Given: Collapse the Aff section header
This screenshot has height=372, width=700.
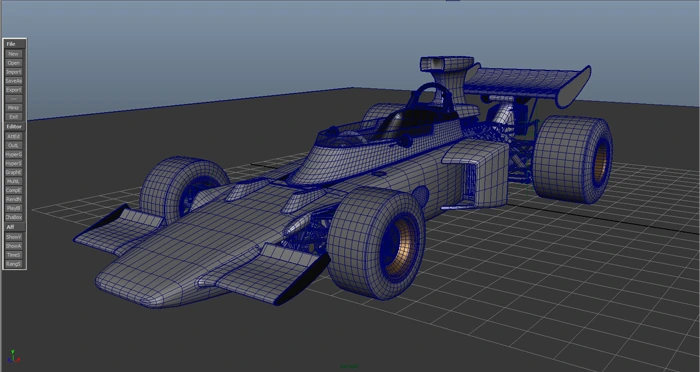Looking at the screenshot, I should coord(14,227).
